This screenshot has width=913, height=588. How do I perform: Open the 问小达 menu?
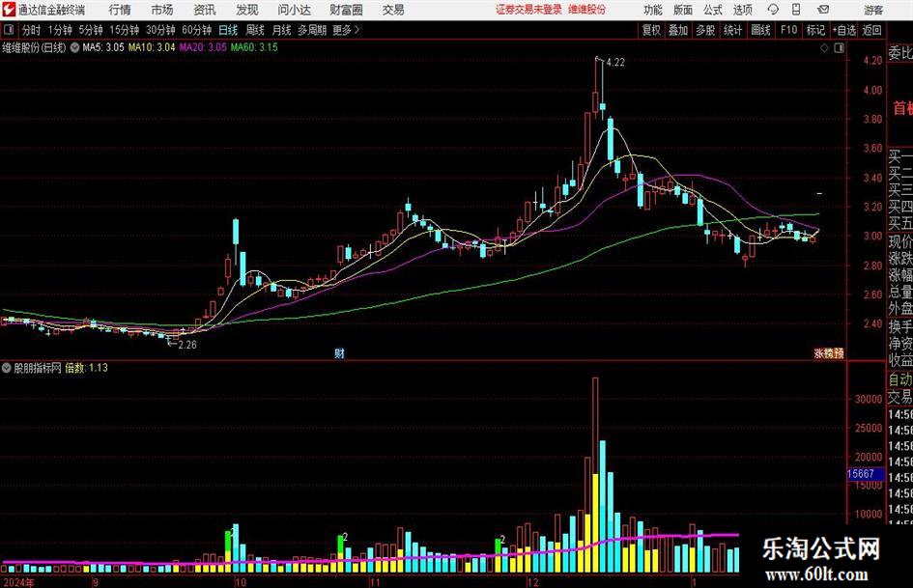[294, 10]
